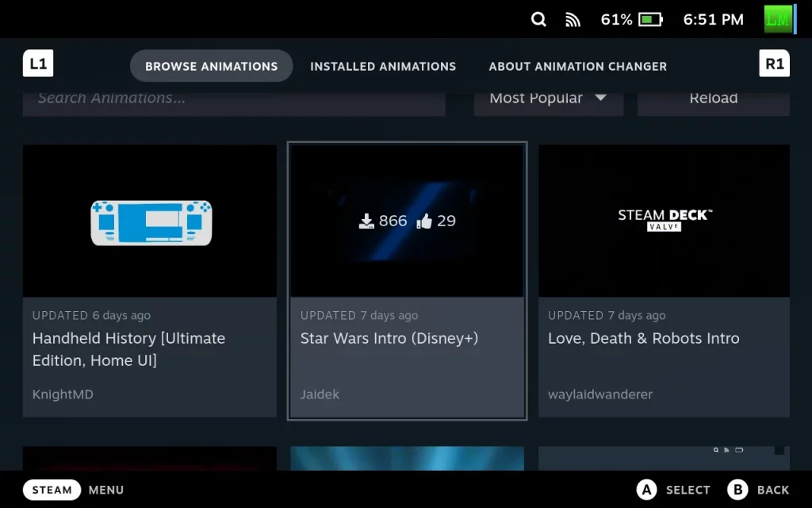Image resolution: width=812 pixels, height=508 pixels.
Task: Click the thumbs-up icon beside 29
Action: tap(424, 221)
